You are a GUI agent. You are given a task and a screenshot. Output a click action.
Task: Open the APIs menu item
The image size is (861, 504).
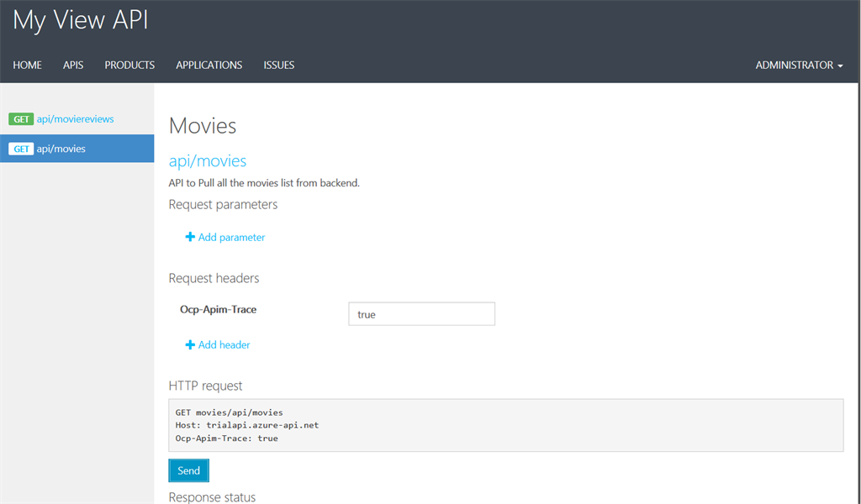point(73,66)
